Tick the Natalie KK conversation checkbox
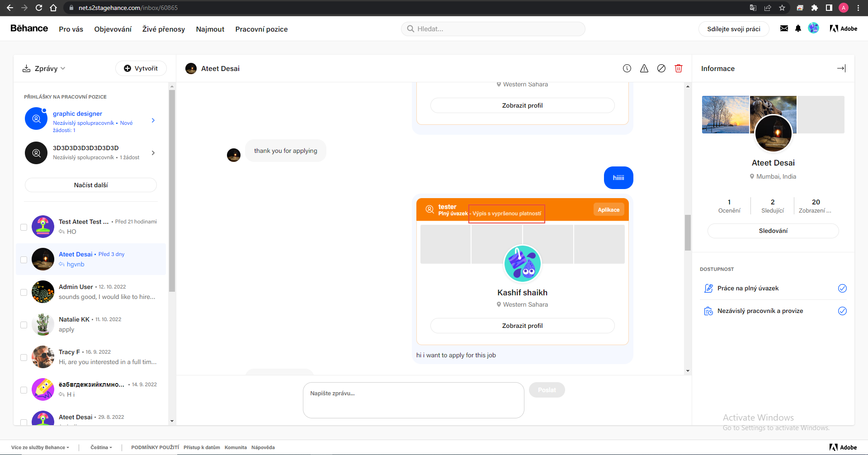The image size is (868, 455). pos(24,325)
